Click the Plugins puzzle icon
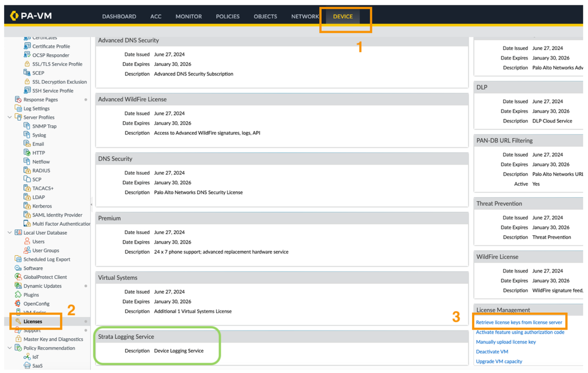 18,294
